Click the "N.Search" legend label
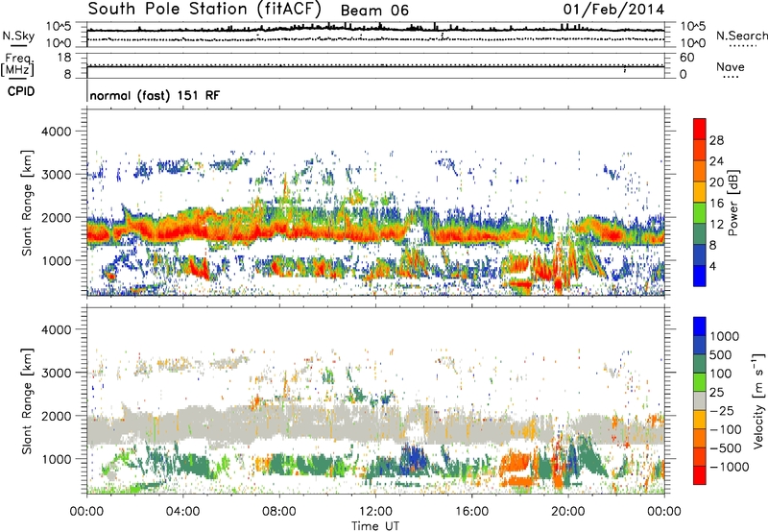 [x=742, y=36]
